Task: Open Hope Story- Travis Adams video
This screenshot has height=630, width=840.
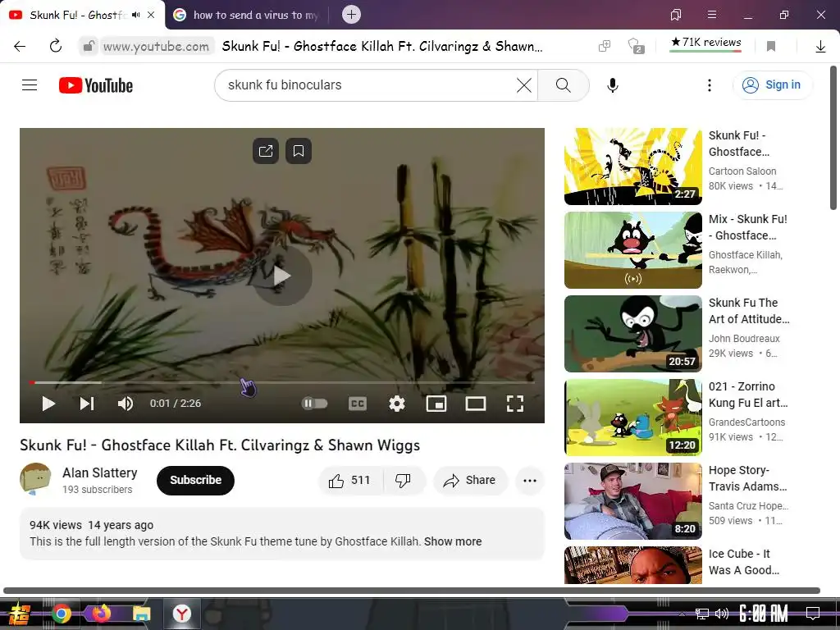Action: [632, 501]
